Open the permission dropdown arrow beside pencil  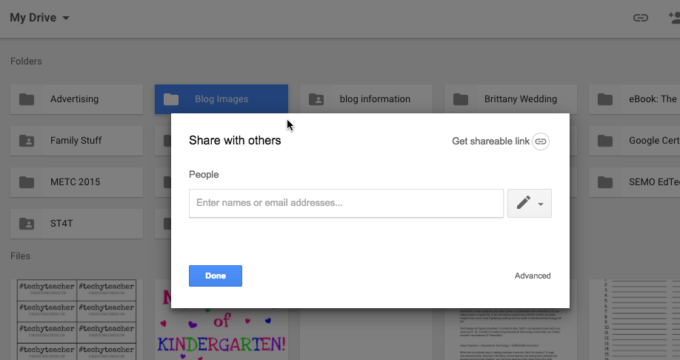[x=540, y=204]
